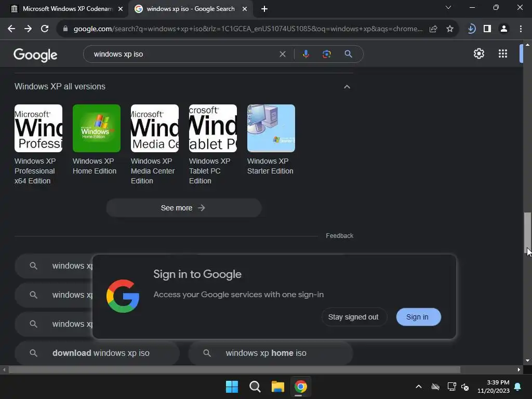Click the scroll down arrow
Screen dimensions: 532x399
(527, 361)
